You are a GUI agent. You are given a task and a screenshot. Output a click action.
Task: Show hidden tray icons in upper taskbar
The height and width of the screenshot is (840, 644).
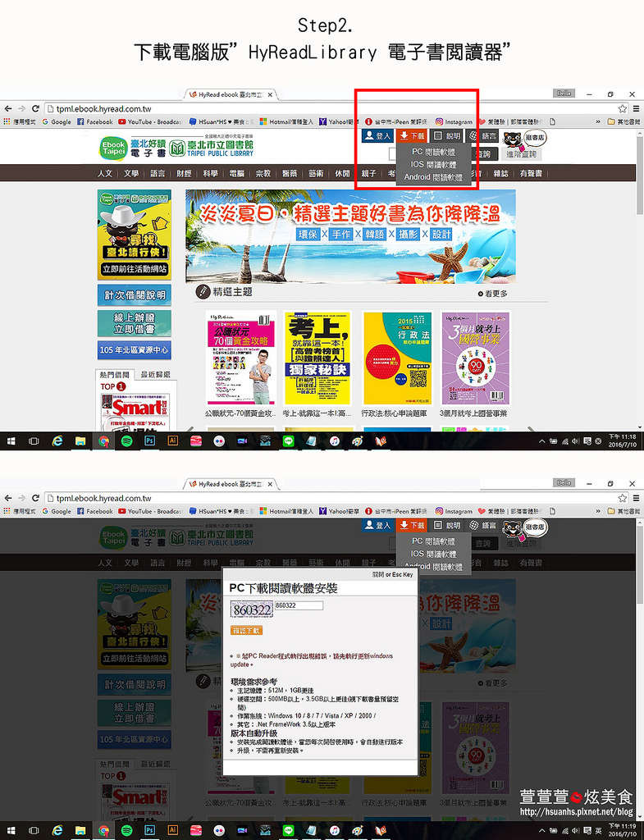click(541, 441)
